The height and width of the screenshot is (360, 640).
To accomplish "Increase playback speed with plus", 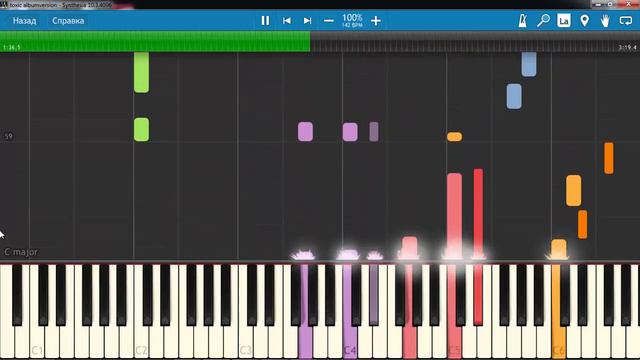I will pos(376,21).
